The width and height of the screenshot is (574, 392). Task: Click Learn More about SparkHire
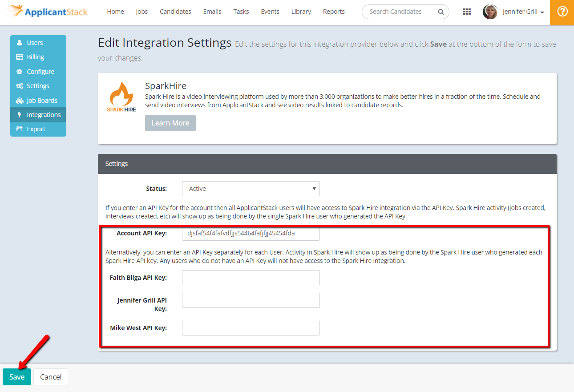(x=170, y=123)
